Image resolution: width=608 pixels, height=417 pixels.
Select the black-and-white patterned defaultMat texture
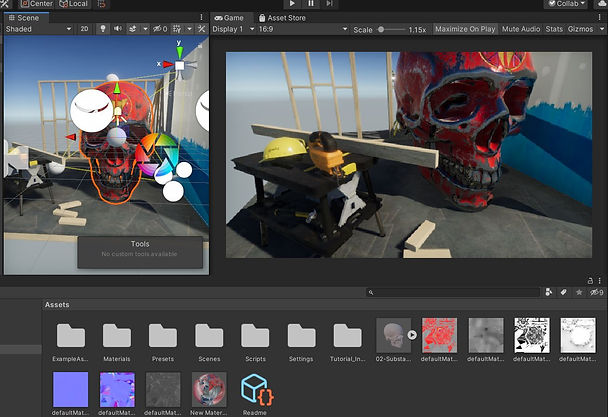pos(532,341)
